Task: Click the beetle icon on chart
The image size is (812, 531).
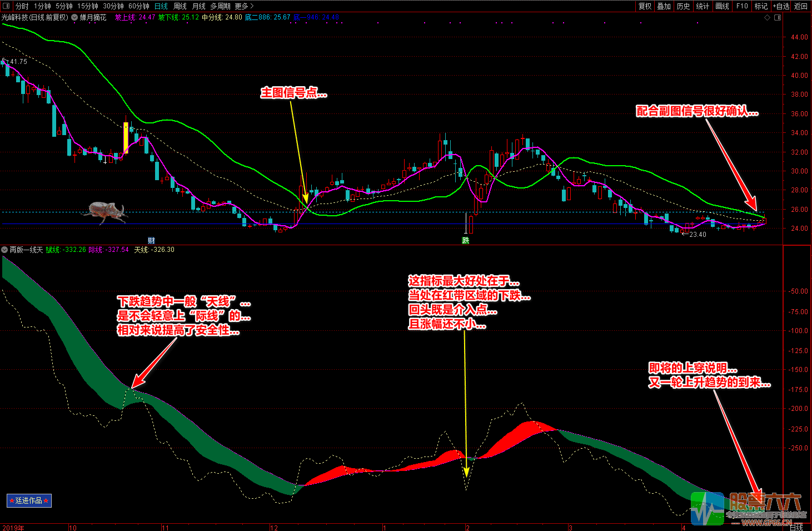Action: tap(106, 211)
